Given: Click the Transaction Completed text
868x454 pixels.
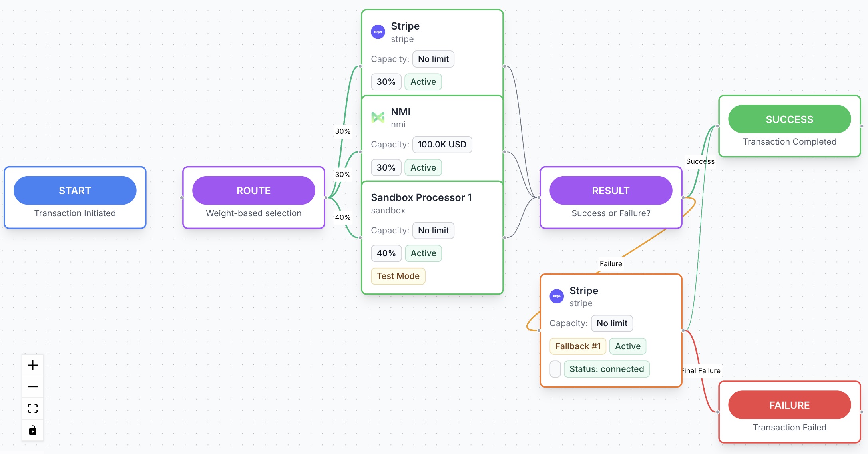Looking at the screenshot, I should tap(790, 142).
